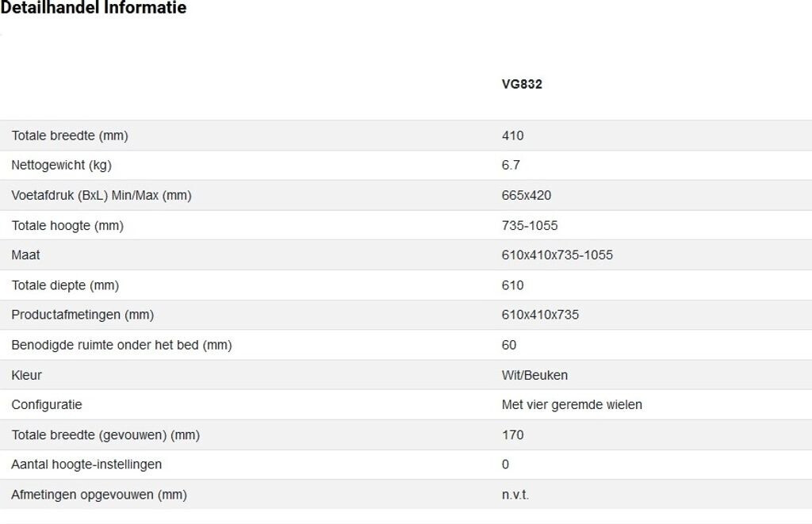Click the Totale diepte (mm) label

tap(65, 285)
